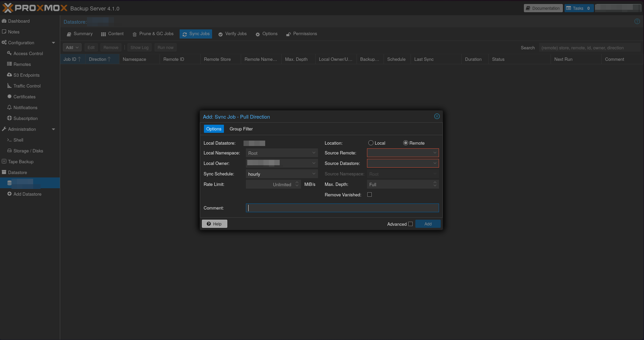This screenshot has width=644, height=340.
Task: Click the S3 Endpoints cloud icon
Action: coord(9,75)
